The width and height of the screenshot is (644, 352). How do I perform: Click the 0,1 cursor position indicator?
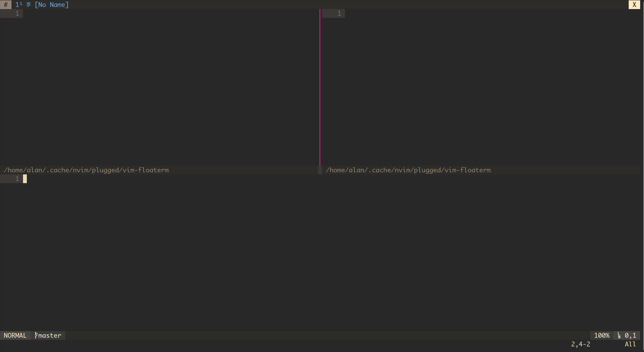click(631, 335)
